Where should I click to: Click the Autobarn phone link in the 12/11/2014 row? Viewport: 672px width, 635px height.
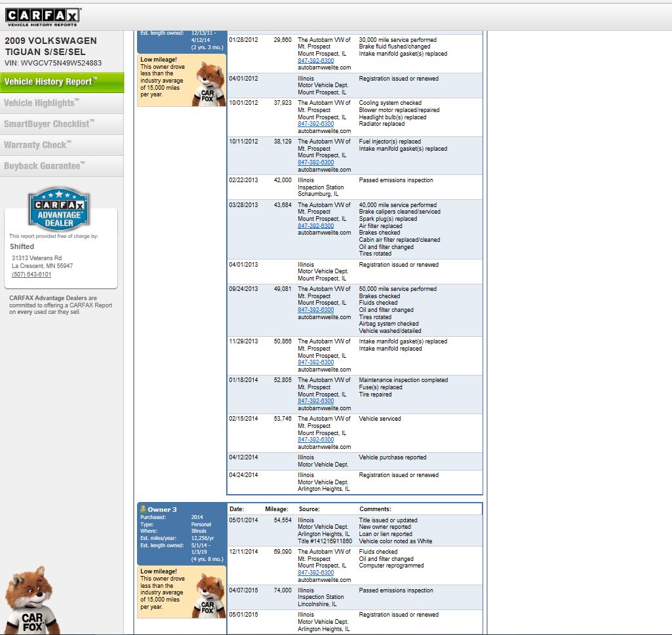pyautogui.click(x=316, y=573)
